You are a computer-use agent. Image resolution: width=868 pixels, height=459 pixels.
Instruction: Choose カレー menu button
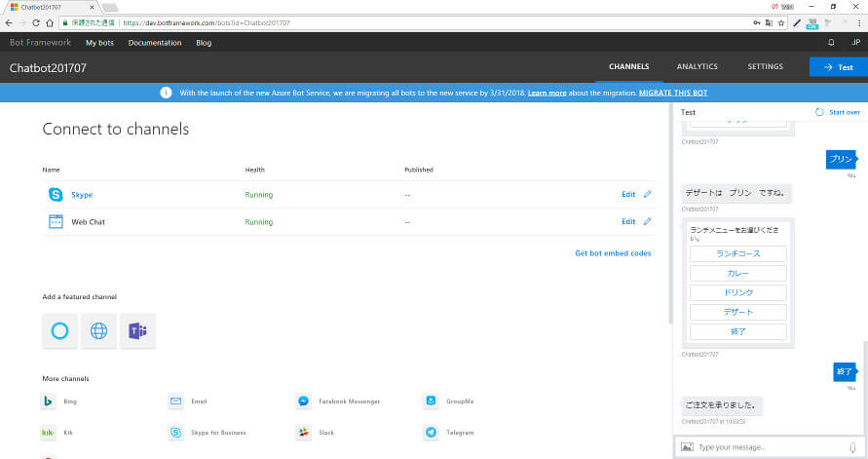(x=737, y=274)
